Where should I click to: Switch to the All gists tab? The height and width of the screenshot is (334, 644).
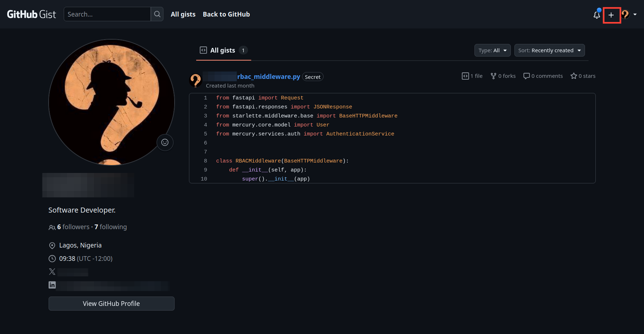click(x=222, y=50)
